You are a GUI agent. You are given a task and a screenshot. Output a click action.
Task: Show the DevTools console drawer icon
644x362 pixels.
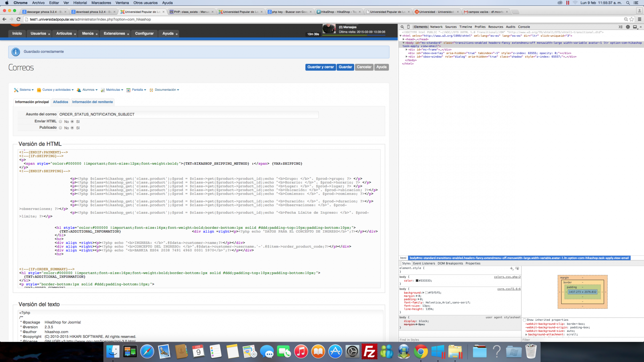pyautogui.click(x=620, y=27)
